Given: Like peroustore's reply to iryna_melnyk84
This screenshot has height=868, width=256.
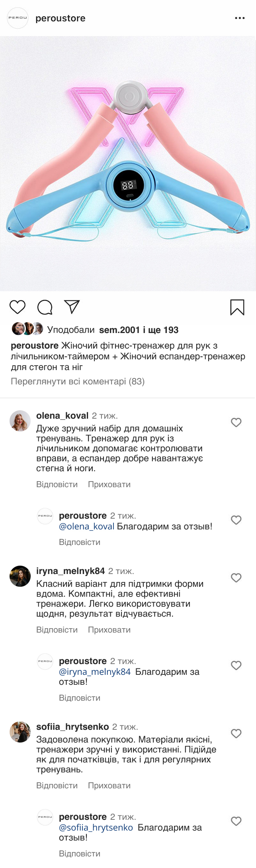Looking at the screenshot, I should pyautogui.click(x=236, y=665).
